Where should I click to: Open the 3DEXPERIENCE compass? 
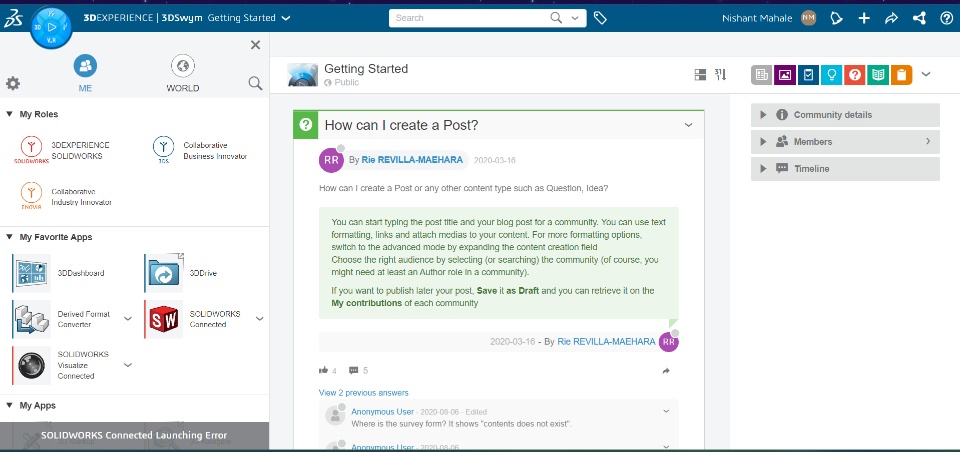[51, 27]
